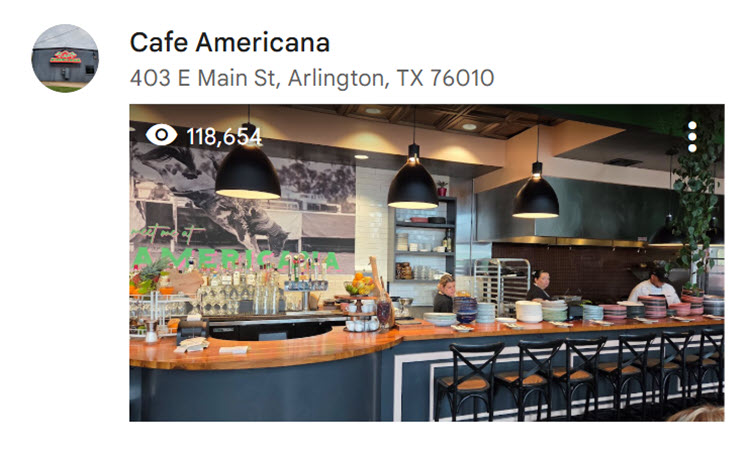Click the stacked white plates on counter
This screenshot has height=453, width=750.
529,311
